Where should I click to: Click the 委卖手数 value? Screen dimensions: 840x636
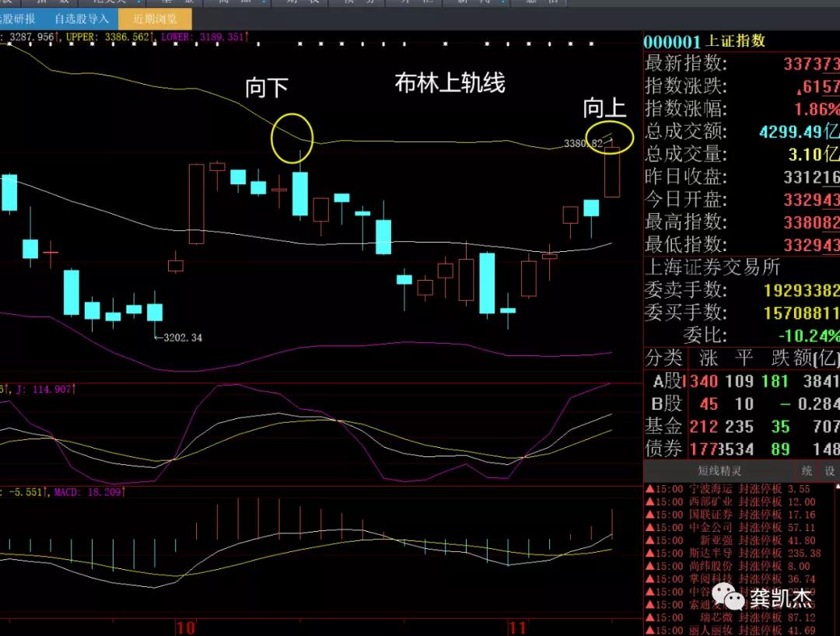(801, 290)
